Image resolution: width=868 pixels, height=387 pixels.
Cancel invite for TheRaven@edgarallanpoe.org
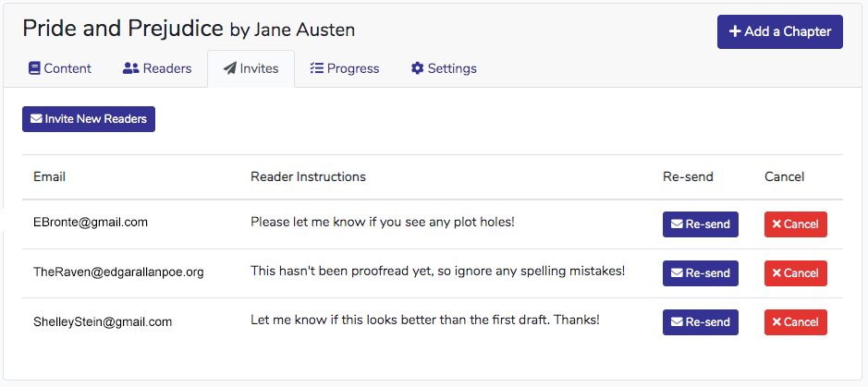tap(795, 273)
